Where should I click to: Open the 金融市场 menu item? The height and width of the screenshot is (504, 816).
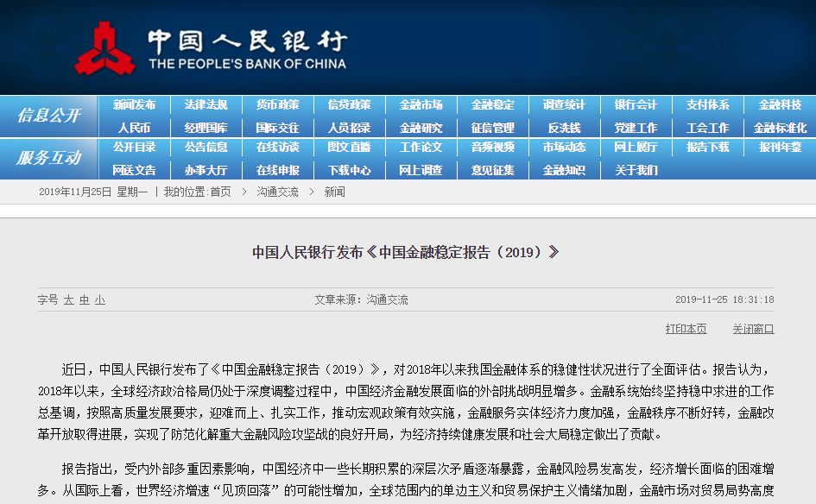(x=421, y=104)
